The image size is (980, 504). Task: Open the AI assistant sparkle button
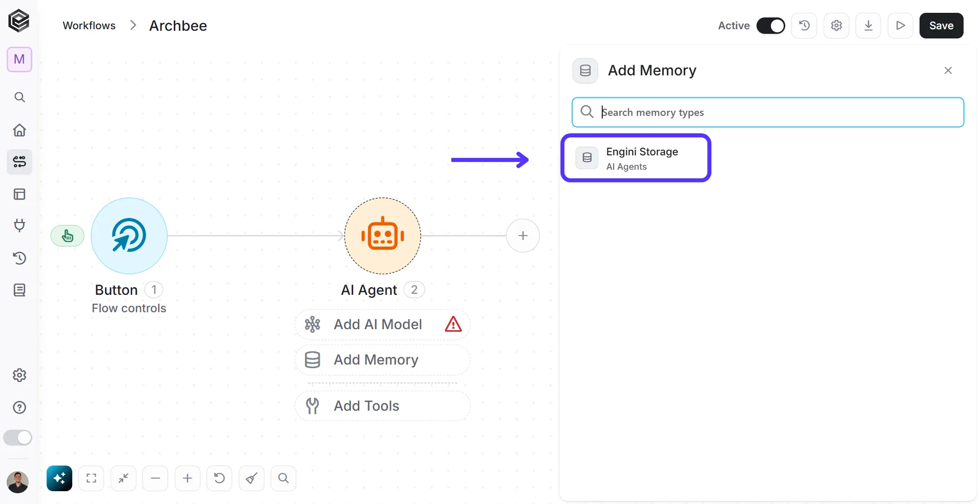[x=59, y=478]
